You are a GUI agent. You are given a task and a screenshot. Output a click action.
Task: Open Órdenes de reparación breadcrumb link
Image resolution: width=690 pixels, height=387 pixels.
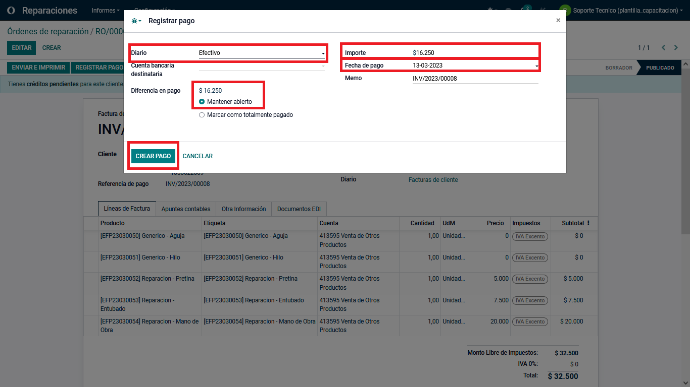(x=48, y=31)
